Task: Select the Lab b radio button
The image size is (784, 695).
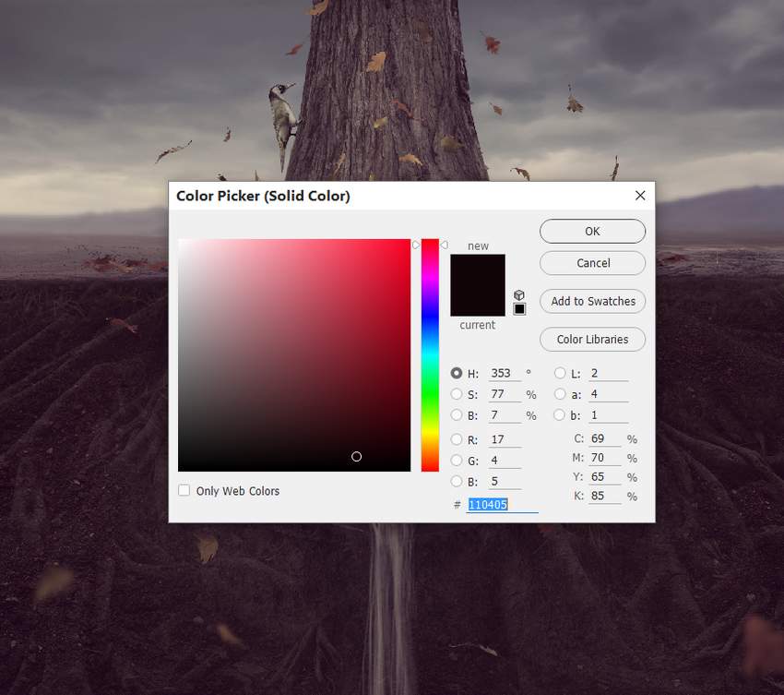Action: coord(560,414)
